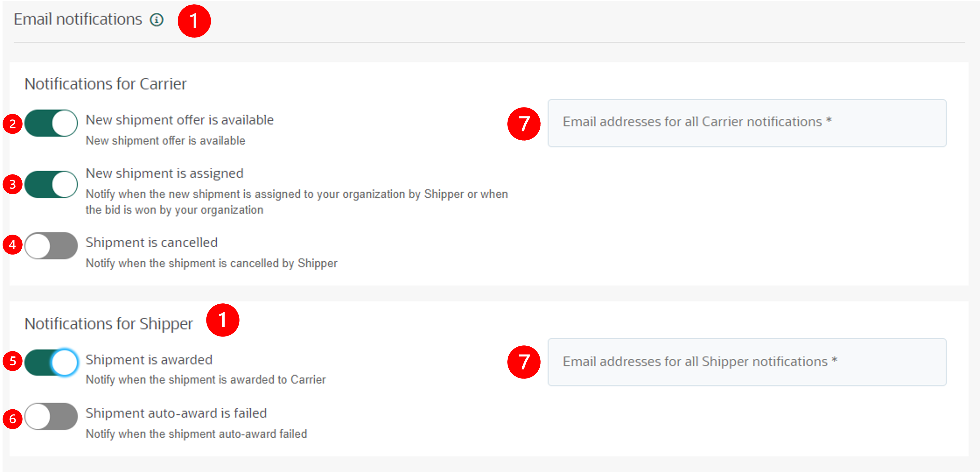Enable the Shipment auto-award is failed toggle
This screenshot has height=472, width=980.
point(51,417)
